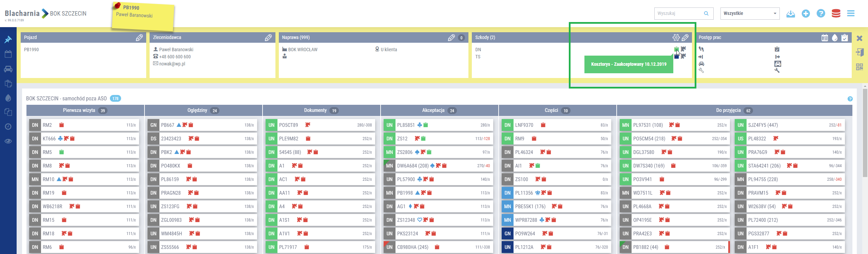Open the Wszystkie dropdown filter
The width and height of the screenshot is (868, 254).
tap(750, 14)
